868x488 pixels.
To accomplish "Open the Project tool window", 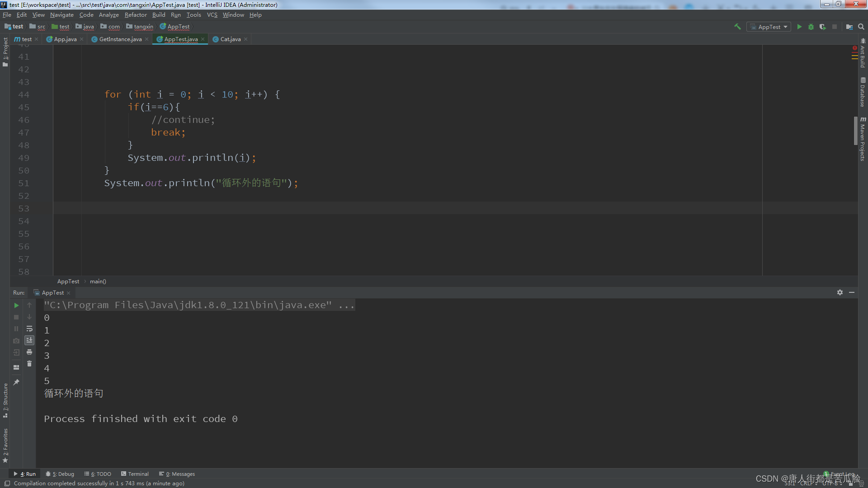I will (5, 52).
